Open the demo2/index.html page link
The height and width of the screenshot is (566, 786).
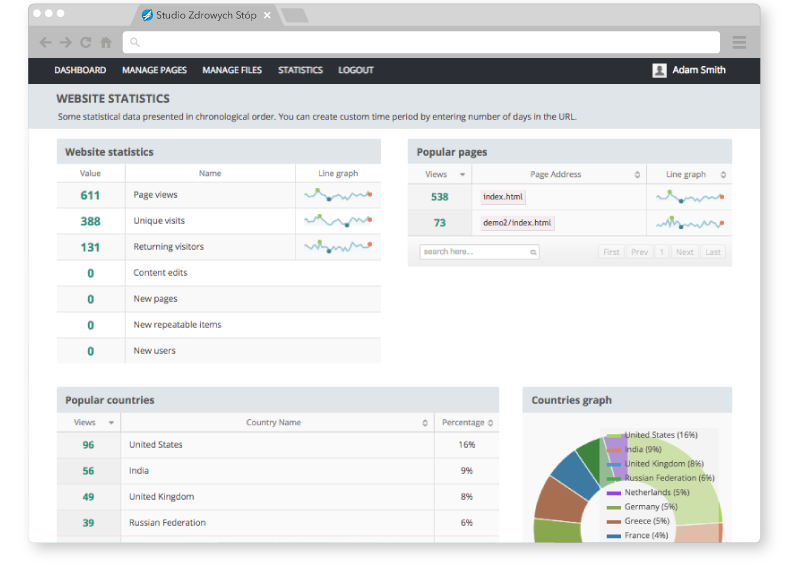click(517, 223)
